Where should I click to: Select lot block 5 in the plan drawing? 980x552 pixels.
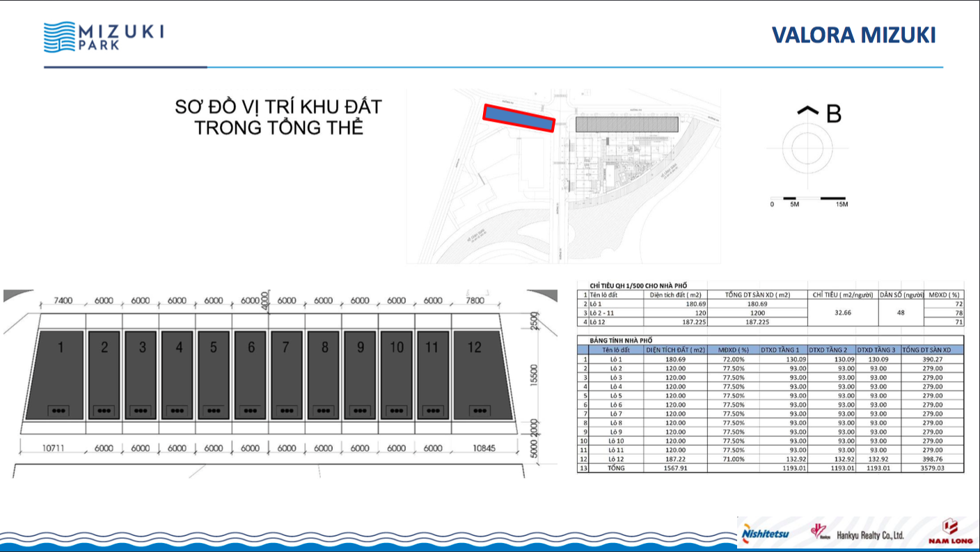tap(214, 375)
